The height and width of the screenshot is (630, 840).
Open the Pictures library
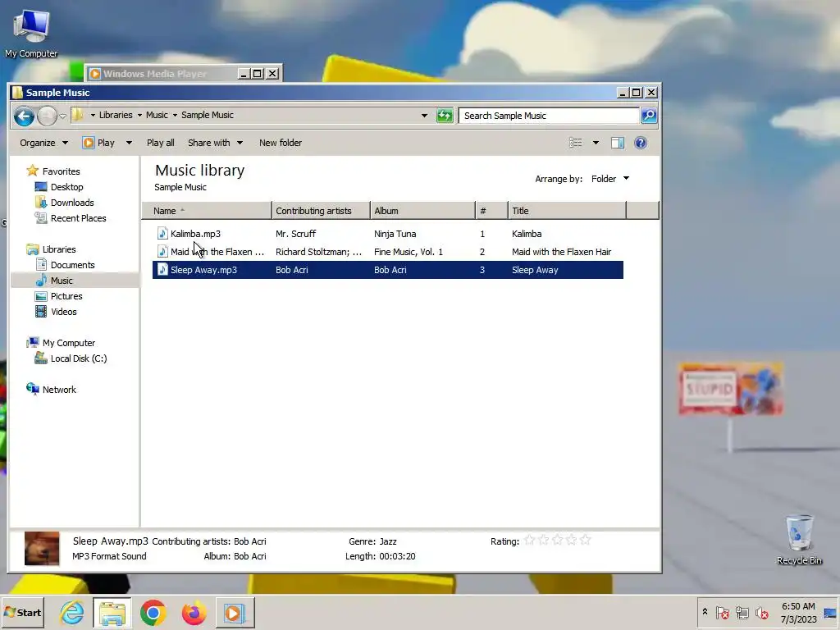(66, 295)
